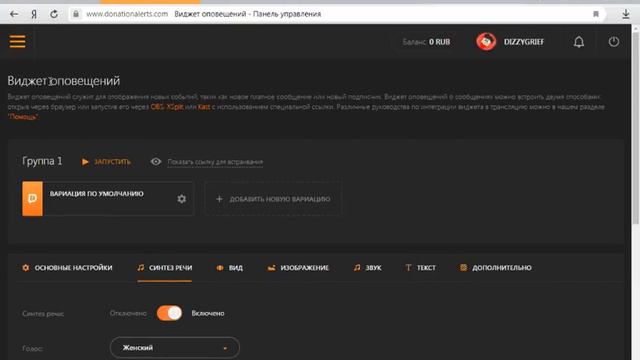The image size is (640, 360).
Task: Click orange DonationAlerts variation icon
Action: coord(32,199)
